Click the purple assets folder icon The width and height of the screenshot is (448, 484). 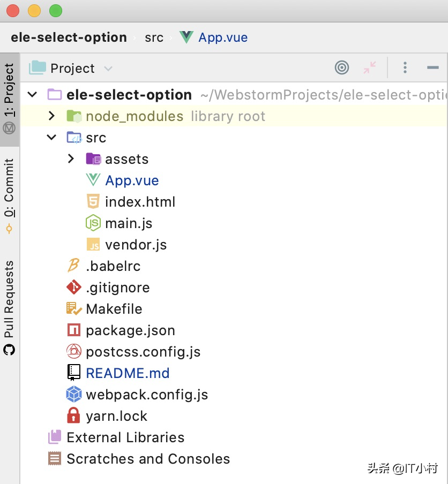click(93, 159)
